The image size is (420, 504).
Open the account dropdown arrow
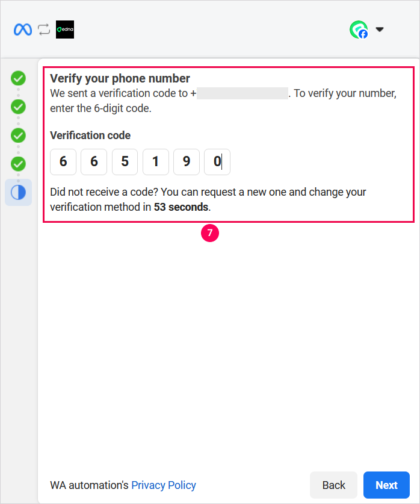tap(380, 29)
